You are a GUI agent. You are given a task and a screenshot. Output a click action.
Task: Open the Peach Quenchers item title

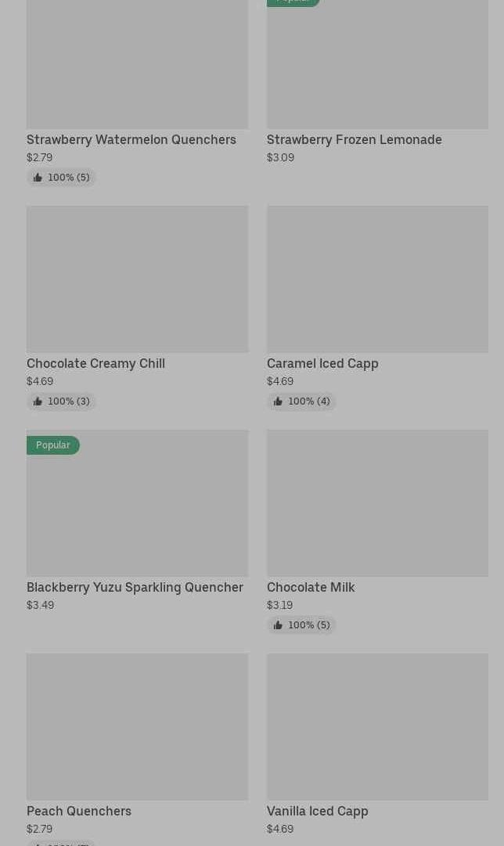coord(79,811)
